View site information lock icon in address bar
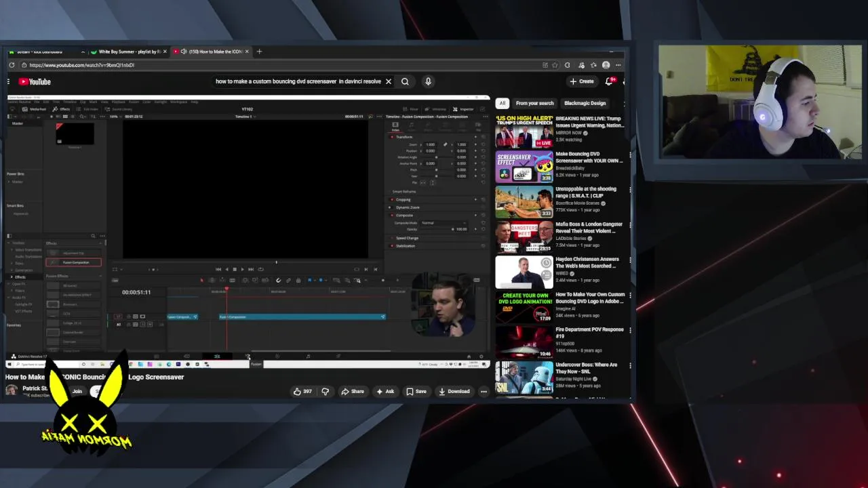Viewport: 868px width, 488px height. pos(23,65)
